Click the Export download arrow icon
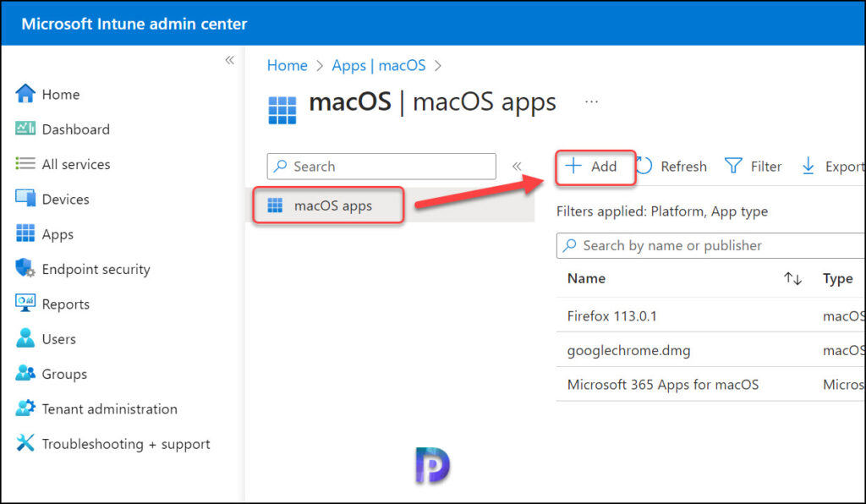The width and height of the screenshot is (866, 504). [x=808, y=166]
